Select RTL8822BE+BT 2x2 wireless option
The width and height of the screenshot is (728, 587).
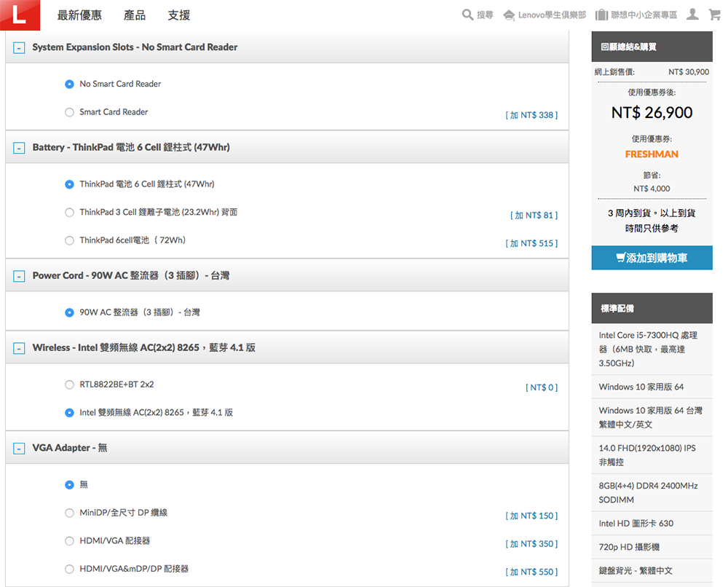[70, 385]
